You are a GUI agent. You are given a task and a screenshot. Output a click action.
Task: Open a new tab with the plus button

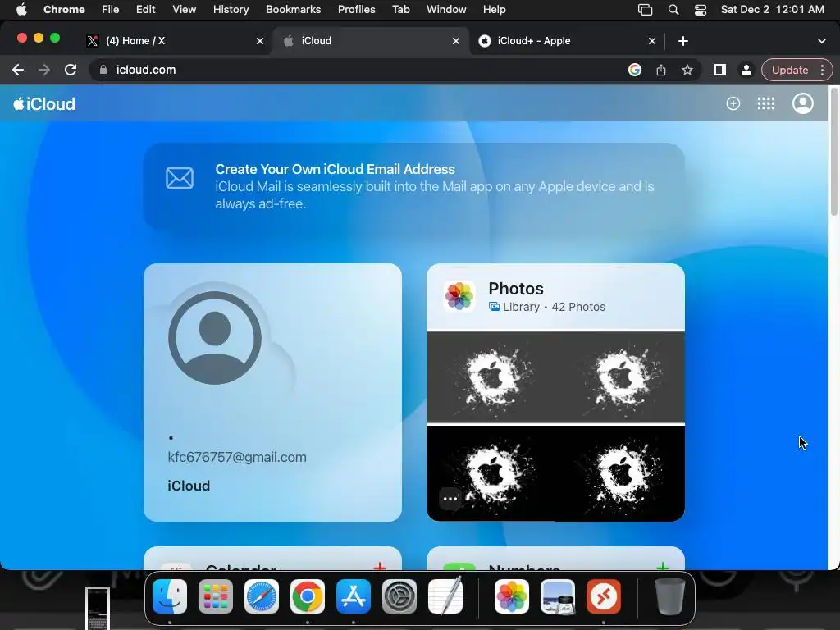click(683, 41)
